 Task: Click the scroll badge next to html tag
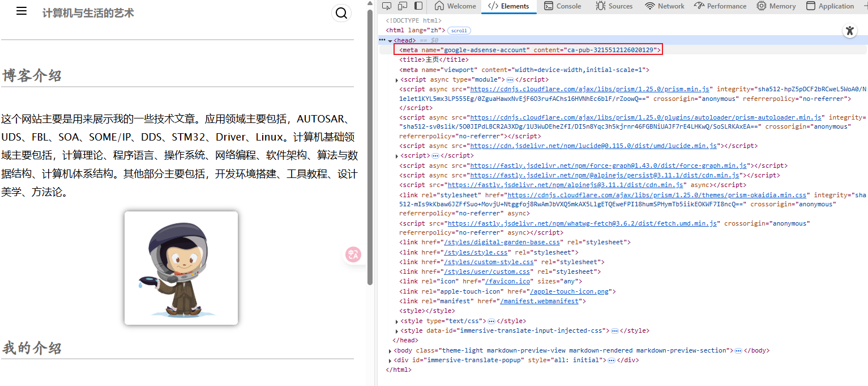[x=459, y=30]
